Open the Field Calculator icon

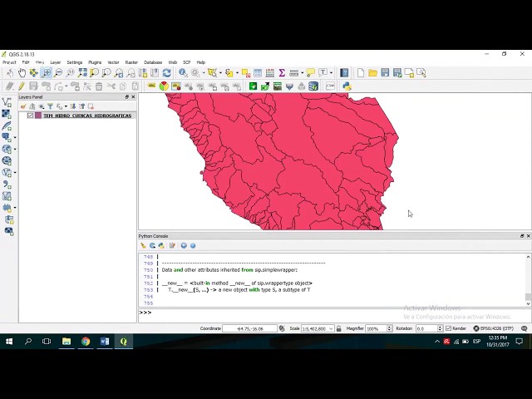pos(269,72)
